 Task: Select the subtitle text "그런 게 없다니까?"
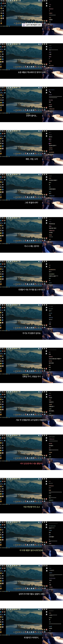pos(31,202)
